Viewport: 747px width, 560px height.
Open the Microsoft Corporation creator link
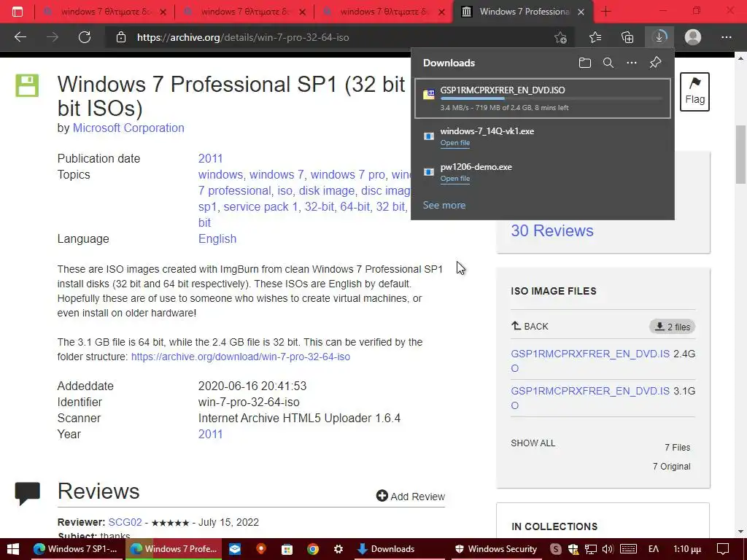tap(128, 128)
